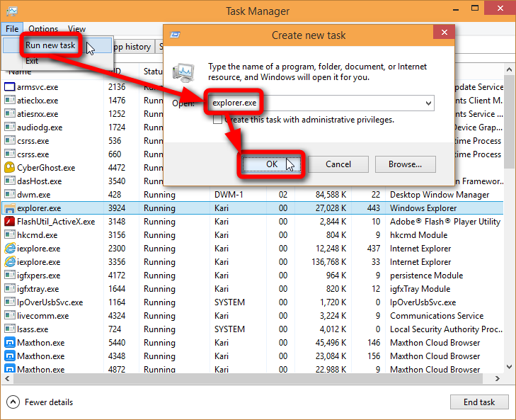The width and height of the screenshot is (516, 420).
Task: Open the File menu
Action: 12,29
